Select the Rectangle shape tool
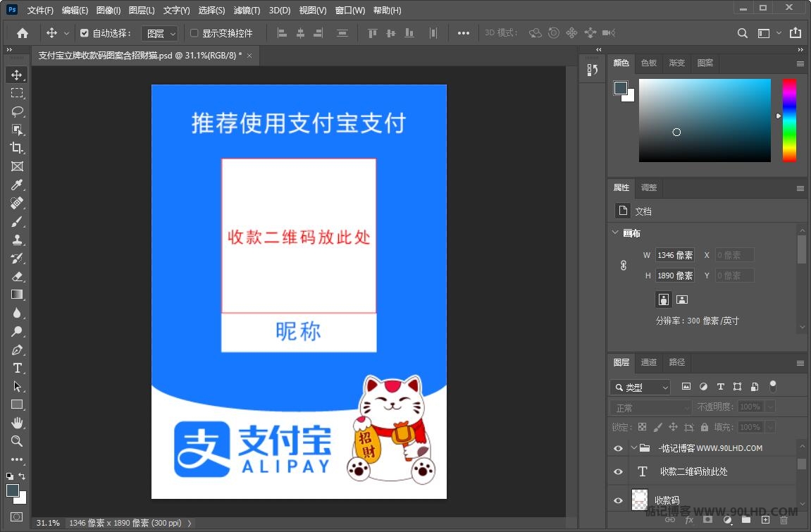This screenshot has height=532, width=811. (16, 404)
